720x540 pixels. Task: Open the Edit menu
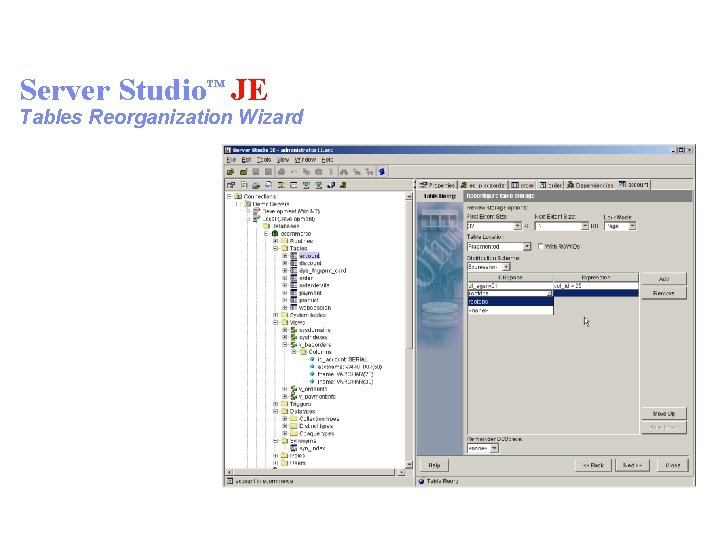pyautogui.click(x=247, y=160)
